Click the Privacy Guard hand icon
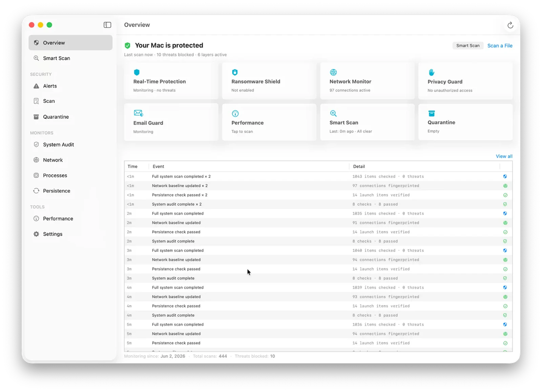Image resolution: width=542 pixels, height=392 pixels. coord(431,72)
